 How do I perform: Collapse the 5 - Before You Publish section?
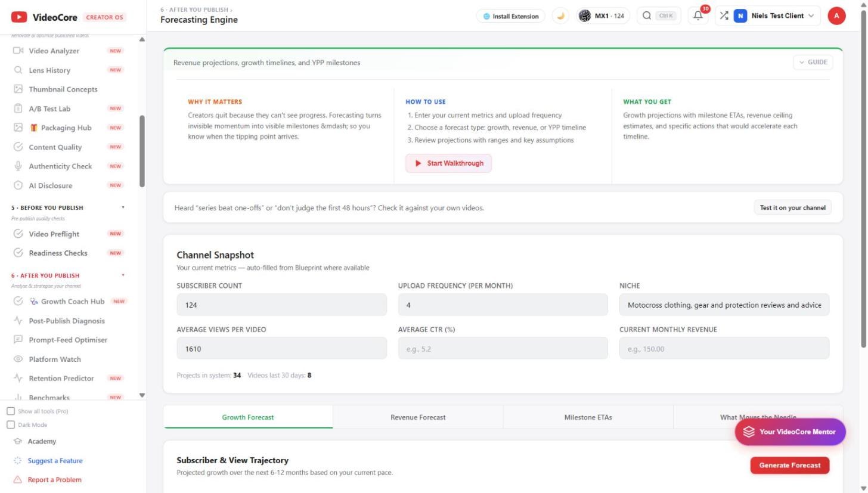tap(123, 207)
